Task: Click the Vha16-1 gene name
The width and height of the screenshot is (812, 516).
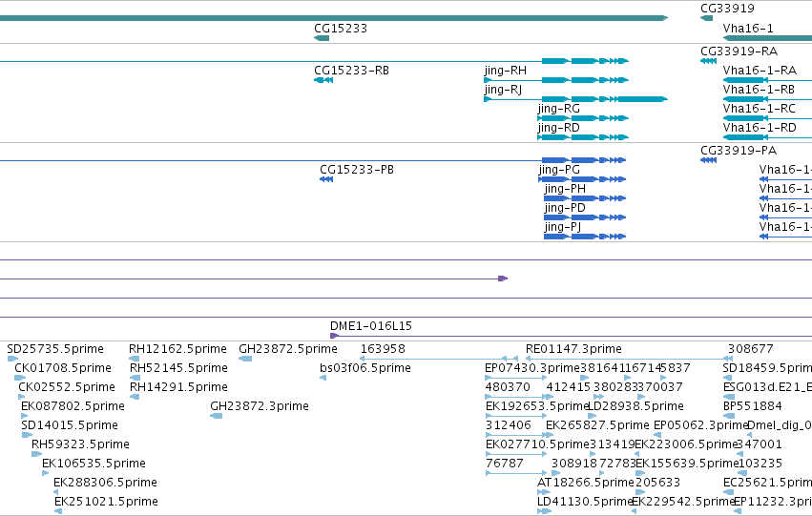Action: pos(748,29)
